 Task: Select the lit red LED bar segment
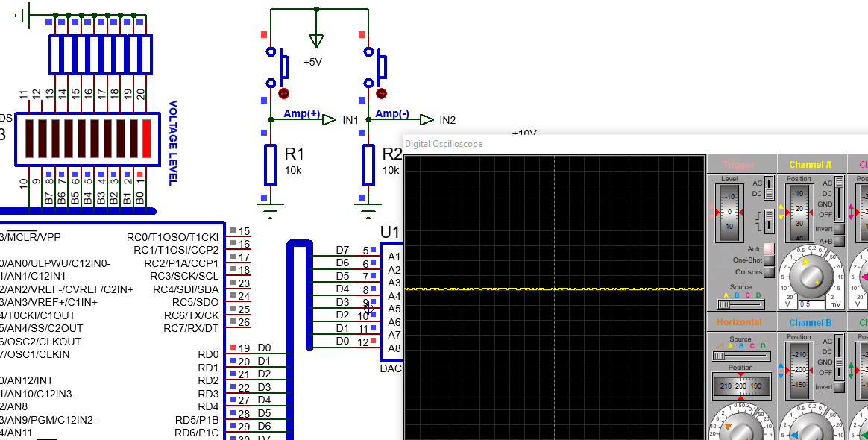coord(147,136)
